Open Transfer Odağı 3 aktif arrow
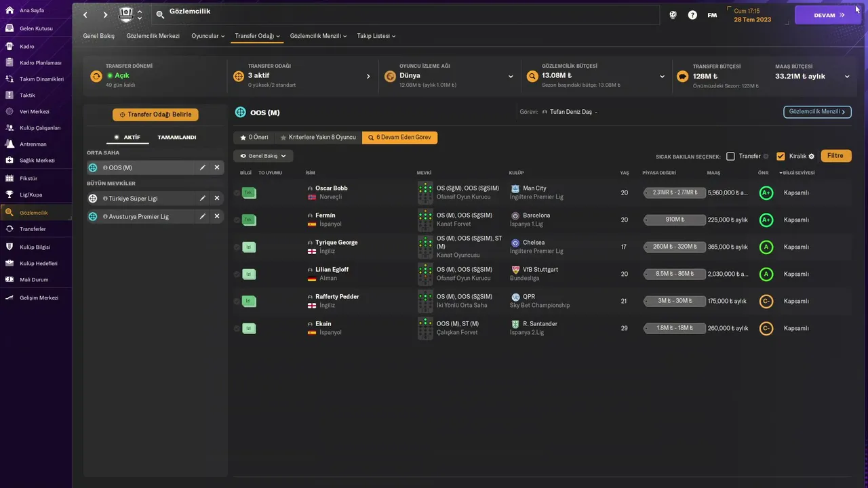868x488 pixels. coord(368,77)
